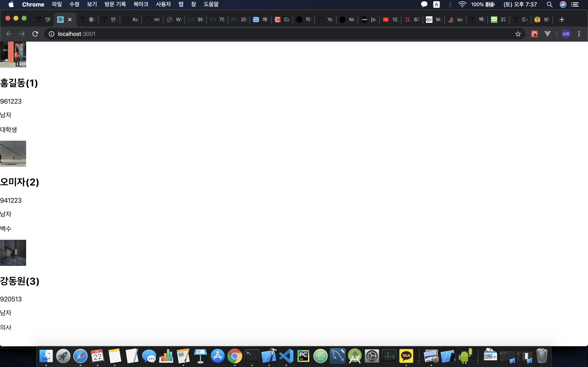Open the input source A indicator
This screenshot has width=588, height=367.
coord(436,4)
